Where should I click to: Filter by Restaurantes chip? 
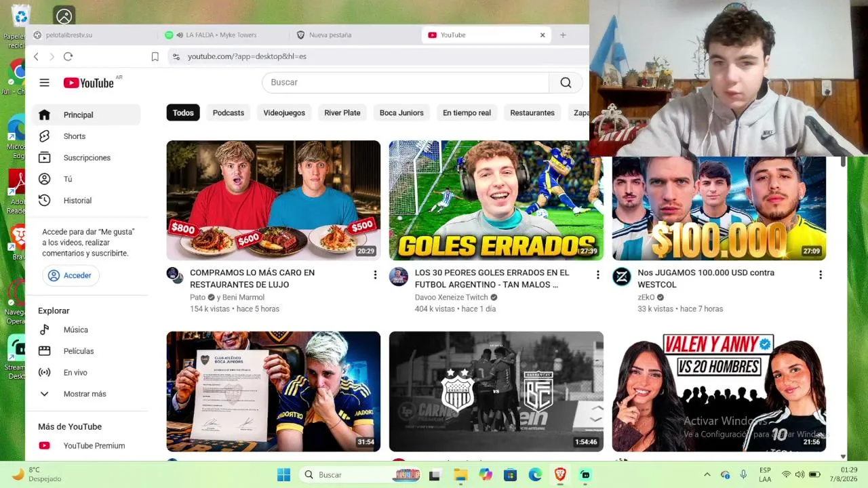(532, 113)
